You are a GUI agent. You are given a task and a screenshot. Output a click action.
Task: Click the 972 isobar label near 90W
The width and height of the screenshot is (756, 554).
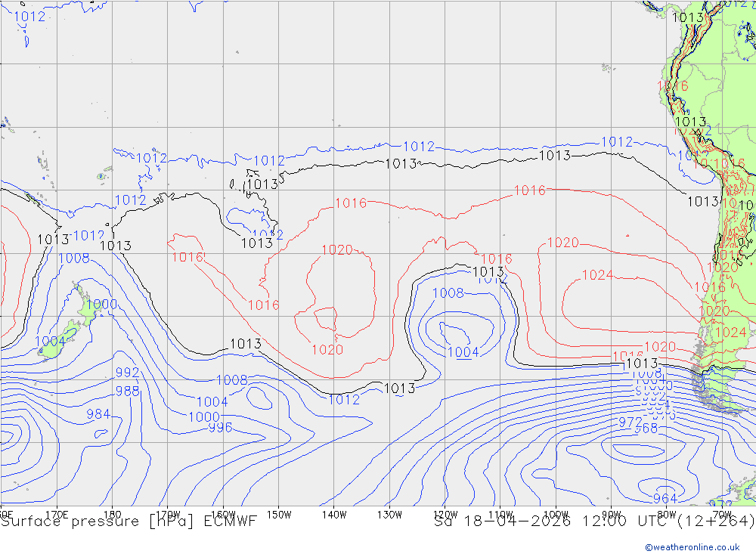point(631,422)
